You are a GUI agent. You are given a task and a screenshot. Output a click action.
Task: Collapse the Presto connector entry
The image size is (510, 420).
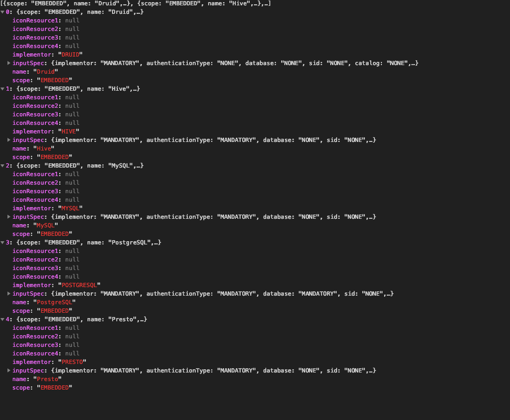[3, 319]
